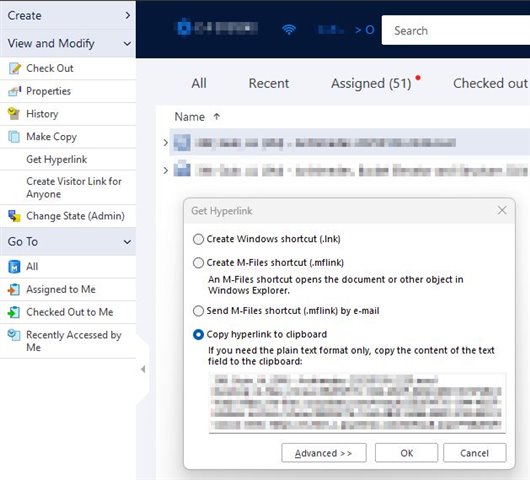Click the second document's file icon
Screen dimensions: 530x480
[x=182, y=169]
